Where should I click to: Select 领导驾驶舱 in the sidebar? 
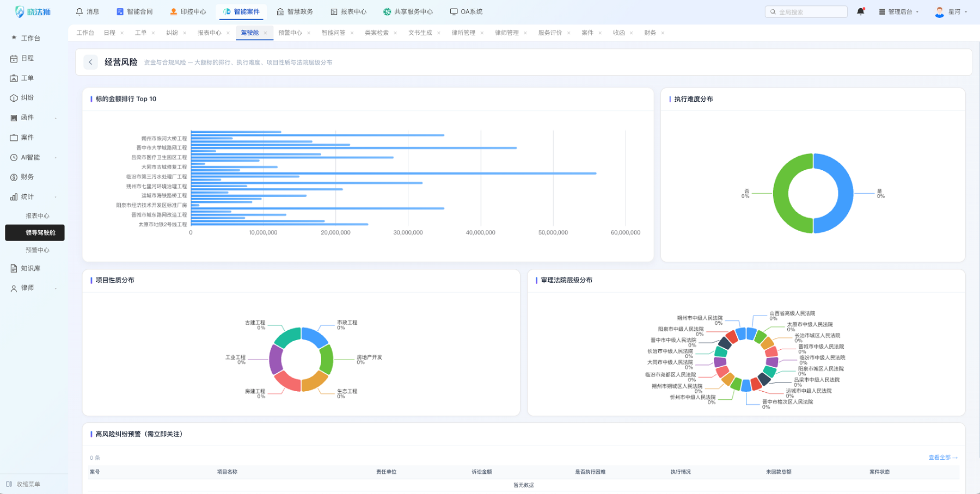[35, 233]
